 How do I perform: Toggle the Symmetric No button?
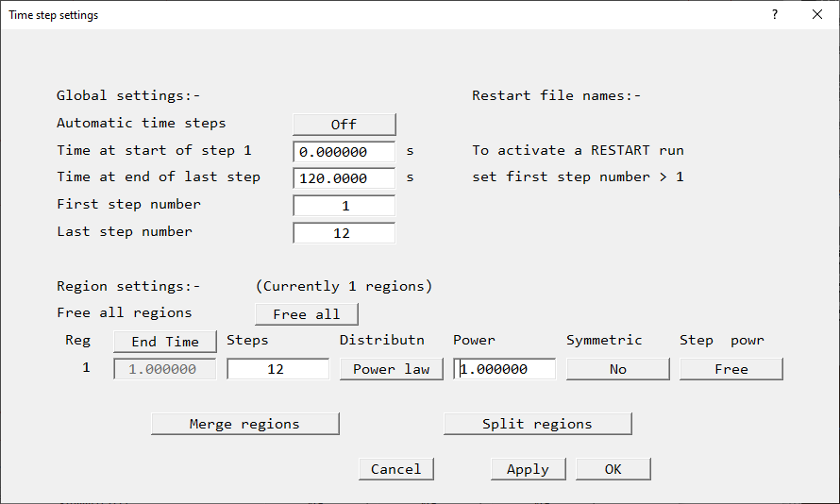pos(617,369)
